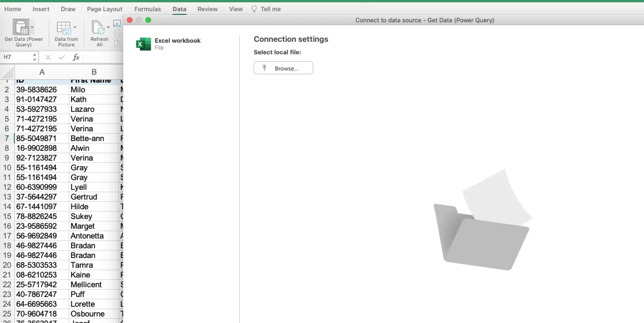Click cell containing 08-6210253
This screenshot has height=323, width=644.
tap(42, 275)
